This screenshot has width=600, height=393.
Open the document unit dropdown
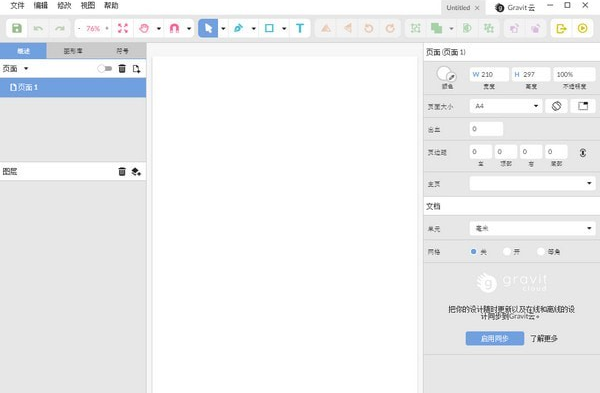coord(532,228)
